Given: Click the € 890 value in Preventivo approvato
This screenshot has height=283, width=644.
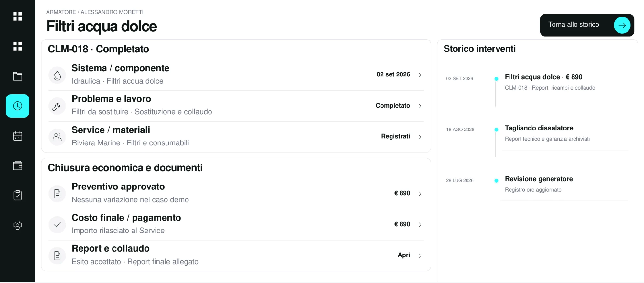Looking at the screenshot, I should click(x=402, y=193).
